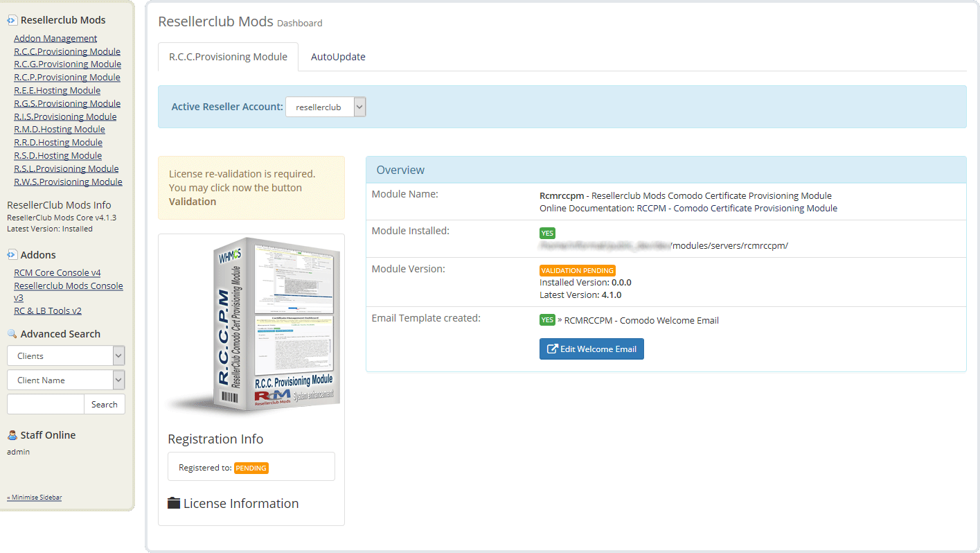Click the Latest Version 4.1.0 text
Screen dimensions: 980x553
click(x=580, y=295)
